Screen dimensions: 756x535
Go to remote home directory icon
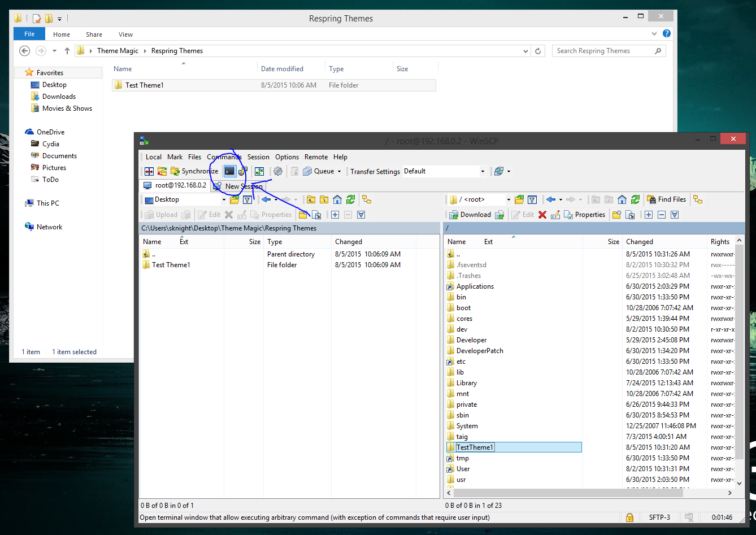pos(622,199)
